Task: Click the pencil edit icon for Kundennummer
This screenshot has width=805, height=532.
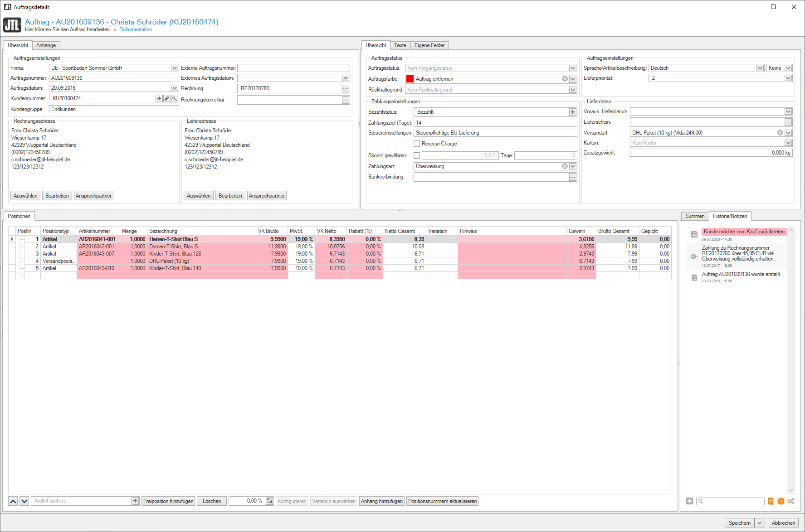Action: tap(167, 98)
